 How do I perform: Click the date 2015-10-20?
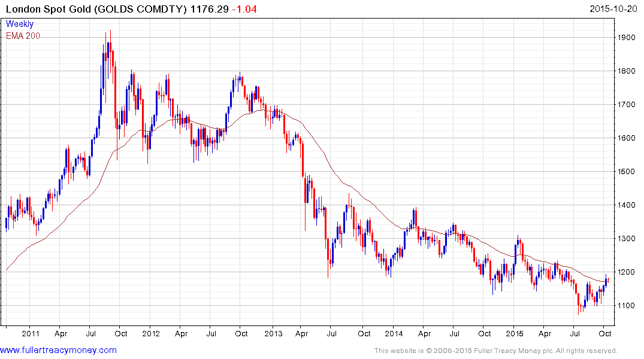coord(613,9)
